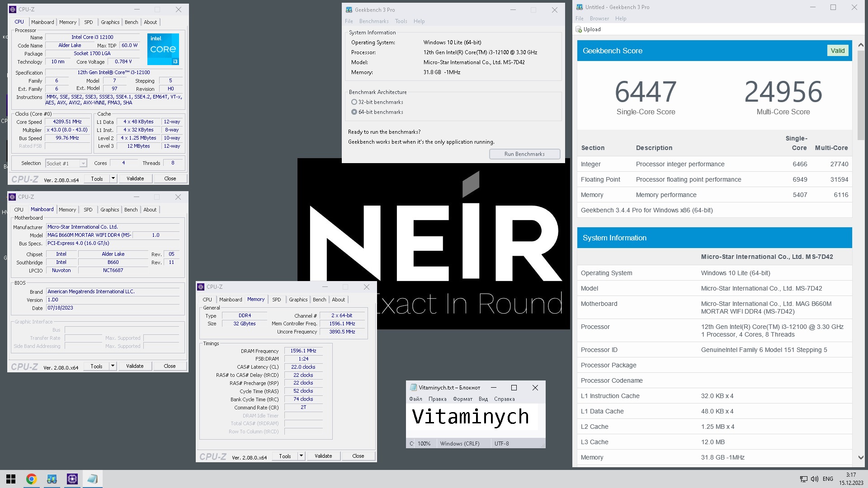868x488 pixels.
Task: Open the Windows Start menu
Action: [x=11, y=479]
